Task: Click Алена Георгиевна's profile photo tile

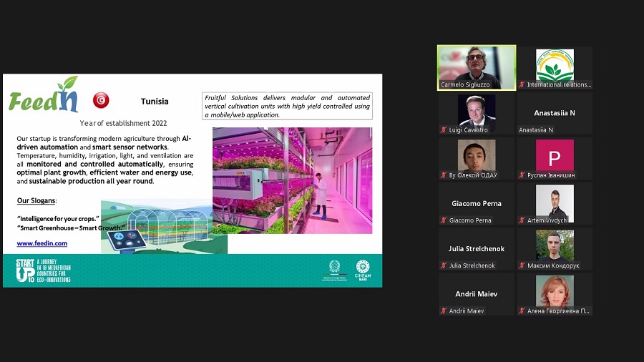Action: (555, 290)
